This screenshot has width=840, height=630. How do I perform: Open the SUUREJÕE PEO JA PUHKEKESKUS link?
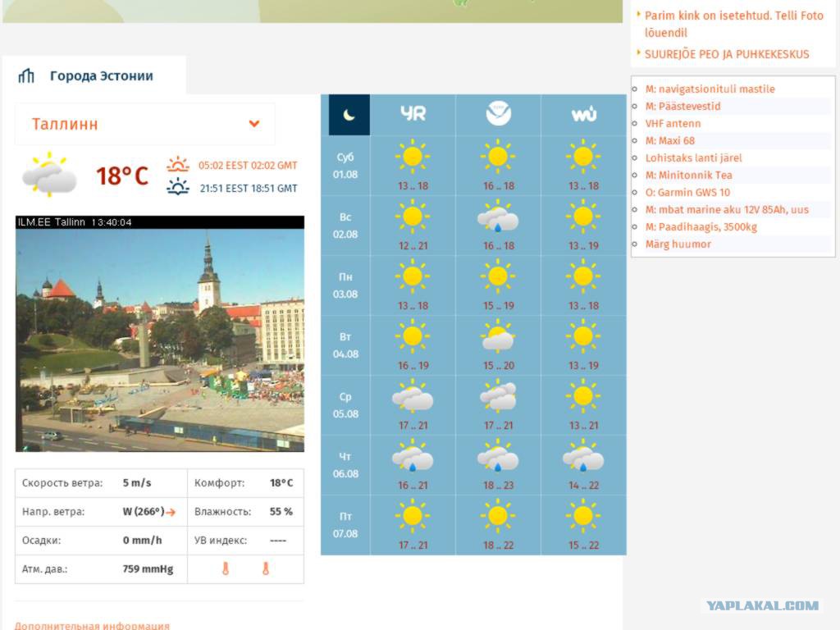coord(727,54)
